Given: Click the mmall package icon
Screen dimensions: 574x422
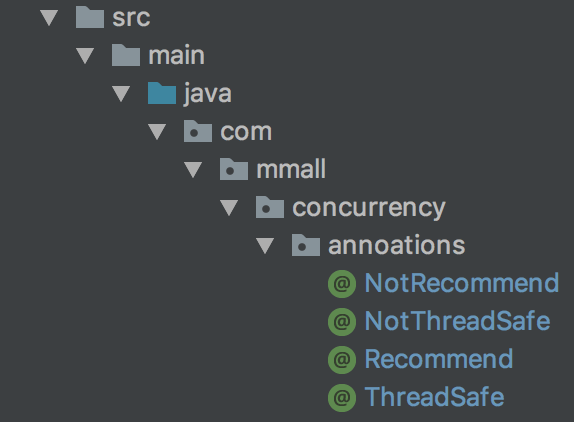Looking at the screenshot, I should pos(234,169).
